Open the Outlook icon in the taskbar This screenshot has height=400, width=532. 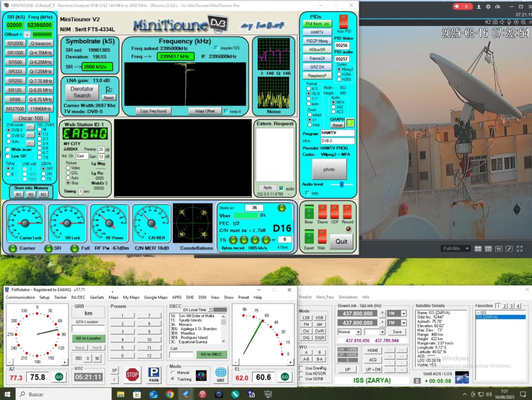(x=153, y=394)
